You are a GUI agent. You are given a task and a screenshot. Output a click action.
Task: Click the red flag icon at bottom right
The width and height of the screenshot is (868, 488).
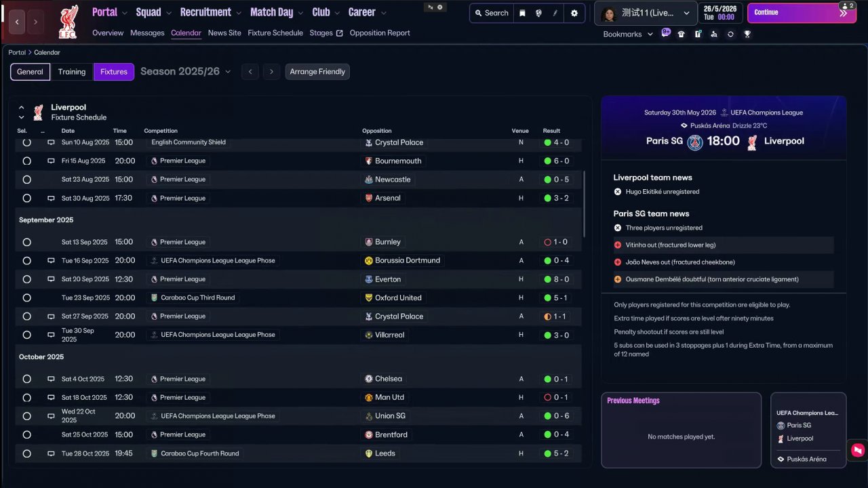point(858,449)
